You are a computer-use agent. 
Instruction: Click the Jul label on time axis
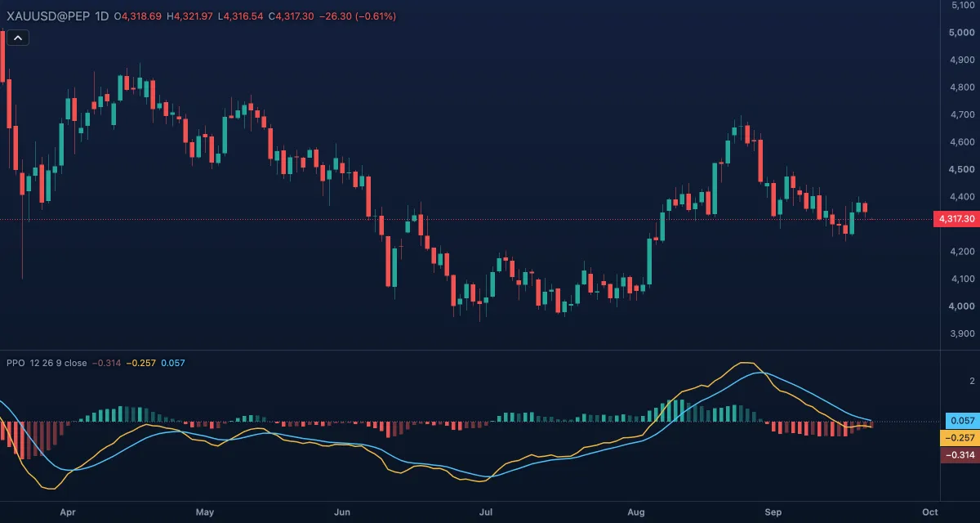486,512
